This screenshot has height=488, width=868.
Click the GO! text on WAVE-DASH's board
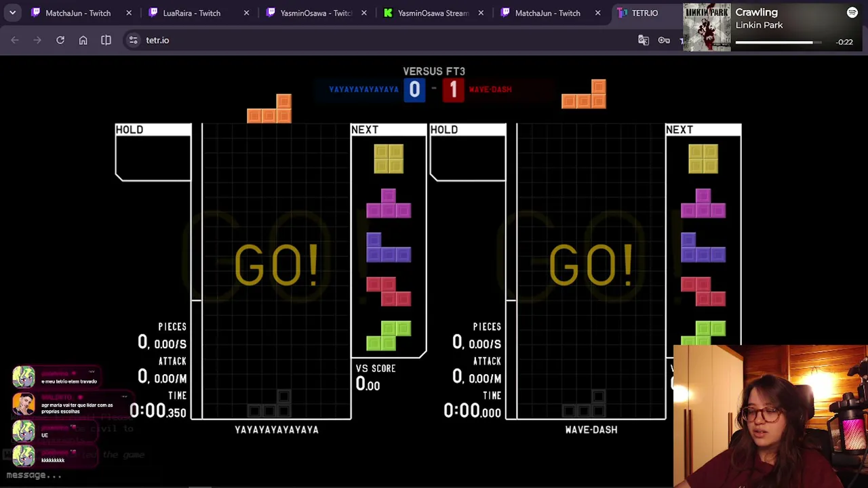click(x=591, y=265)
